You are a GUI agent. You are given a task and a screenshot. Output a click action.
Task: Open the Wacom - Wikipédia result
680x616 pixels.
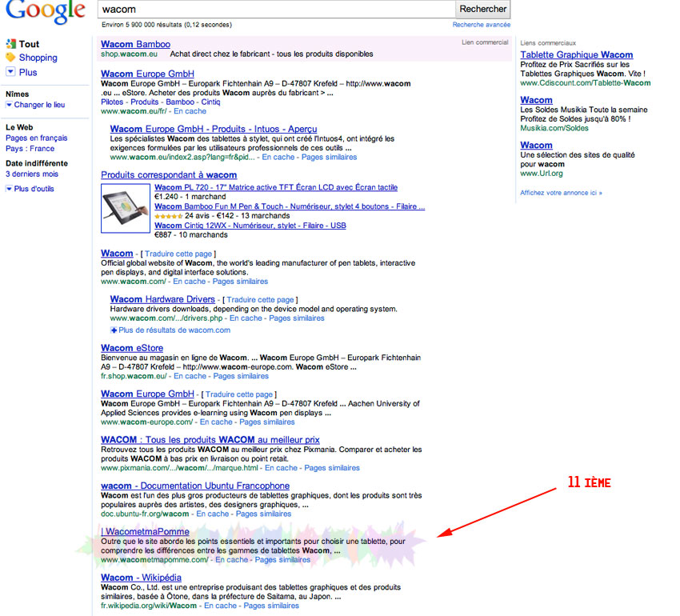click(141, 578)
